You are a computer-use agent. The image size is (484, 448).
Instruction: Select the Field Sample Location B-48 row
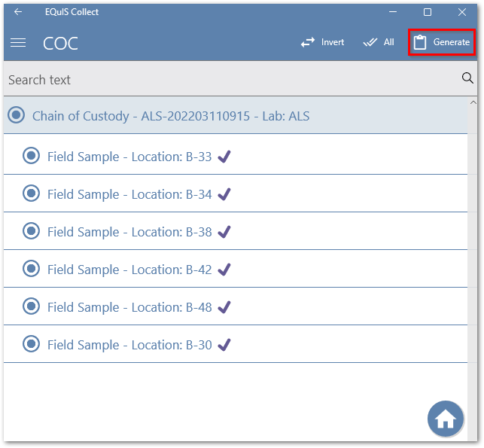point(129,307)
